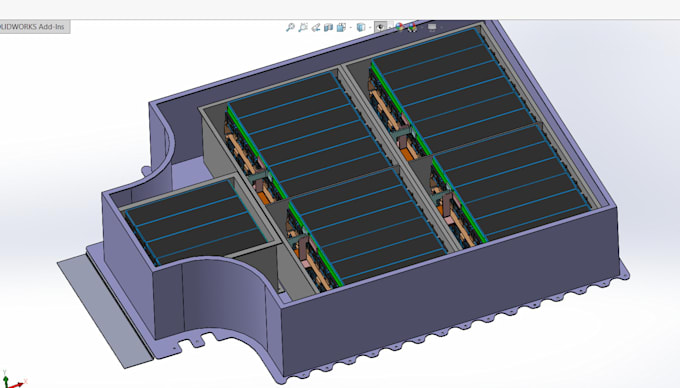
Task: Toggle the Hide/Show Items eye button
Action: coord(380,27)
